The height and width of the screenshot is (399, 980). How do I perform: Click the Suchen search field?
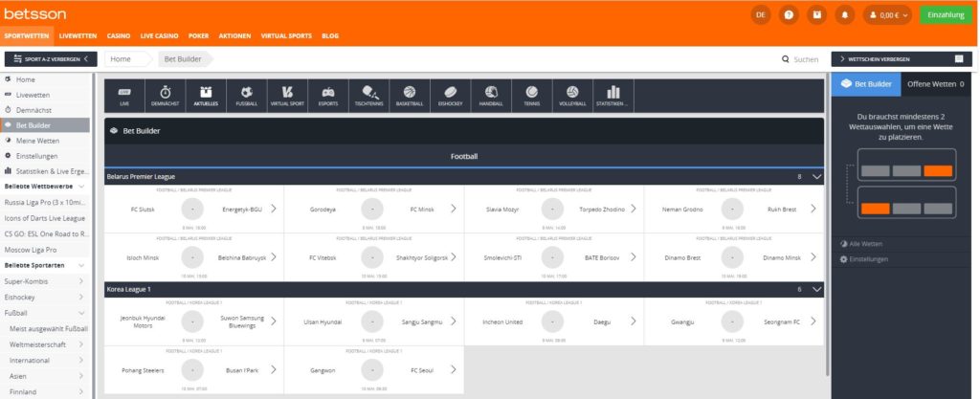(806, 60)
